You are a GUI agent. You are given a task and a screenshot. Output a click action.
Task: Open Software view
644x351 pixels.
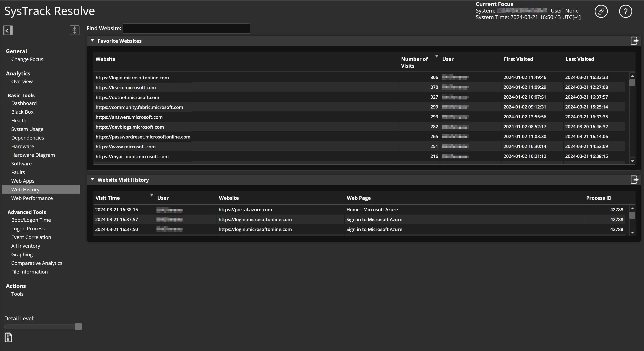pyautogui.click(x=22, y=164)
